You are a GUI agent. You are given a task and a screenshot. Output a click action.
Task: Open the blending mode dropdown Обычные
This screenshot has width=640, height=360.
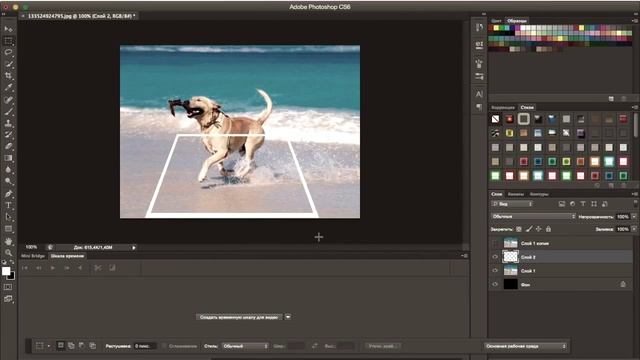pyautogui.click(x=533, y=216)
